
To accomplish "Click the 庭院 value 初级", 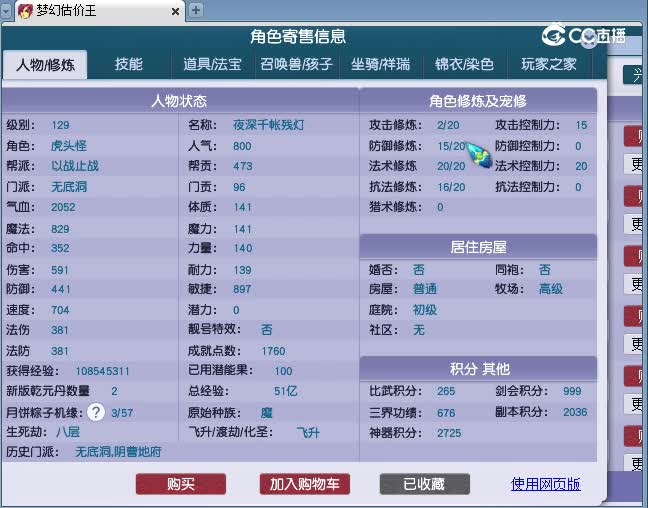I will pyautogui.click(x=425, y=310).
